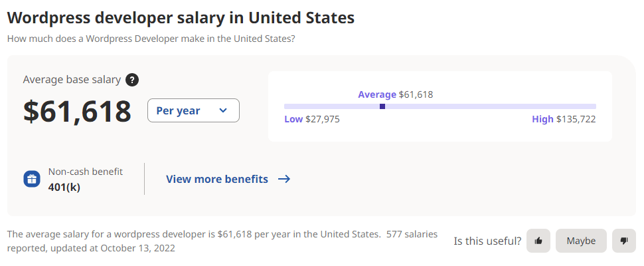
Task: Click the 401(k) benefit text
Action: (x=64, y=187)
